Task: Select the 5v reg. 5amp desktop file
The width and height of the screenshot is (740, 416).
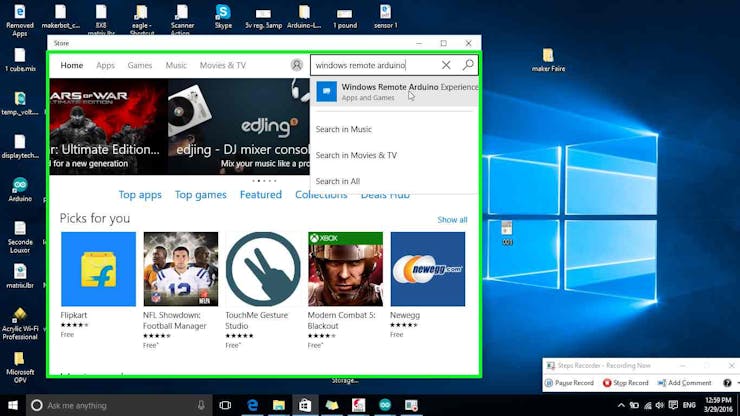Action: 263,17
